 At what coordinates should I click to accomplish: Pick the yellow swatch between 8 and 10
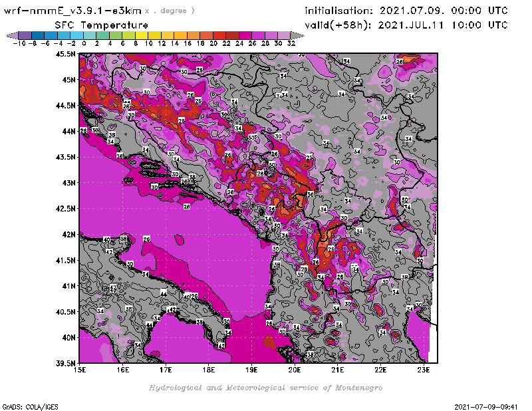(x=142, y=35)
